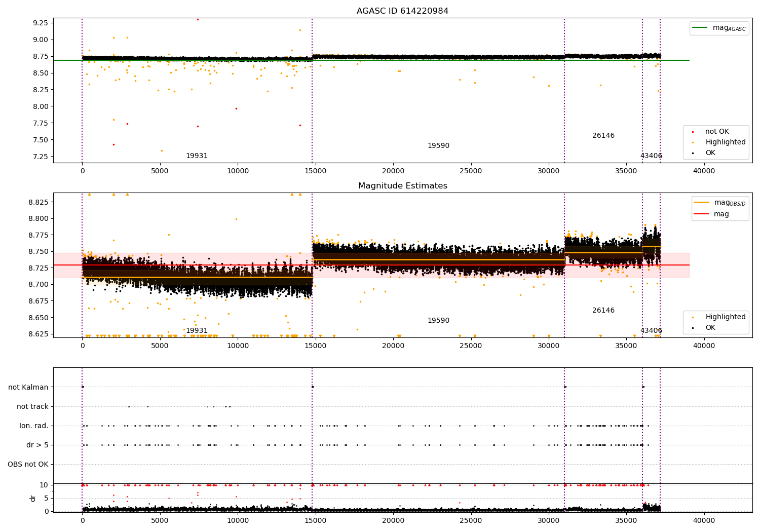Click 'Highlighted' legend entry in AGASC ID plot
Image resolution: width=760 pixels, height=532 pixels.
pyautogui.click(x=725, y=142)
